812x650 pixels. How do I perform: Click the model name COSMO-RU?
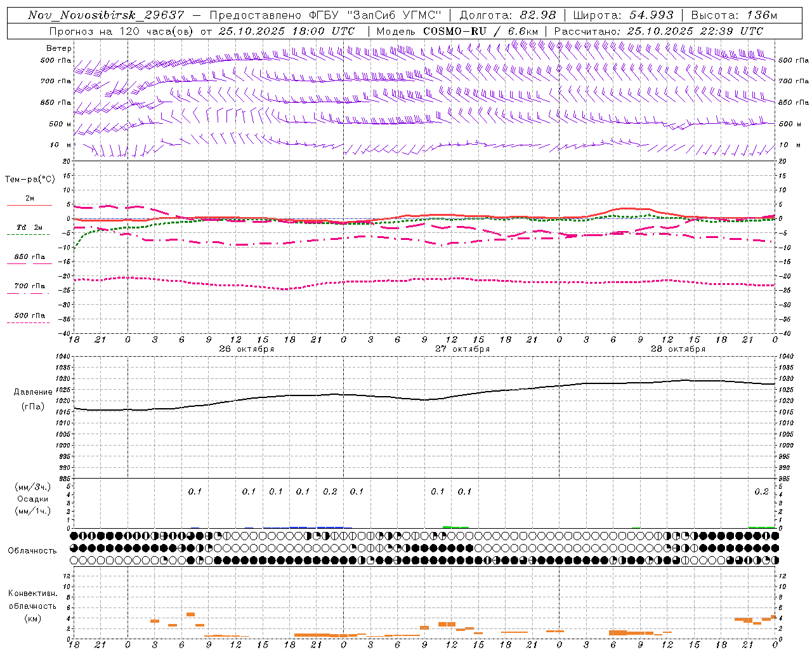coord(454,31)
